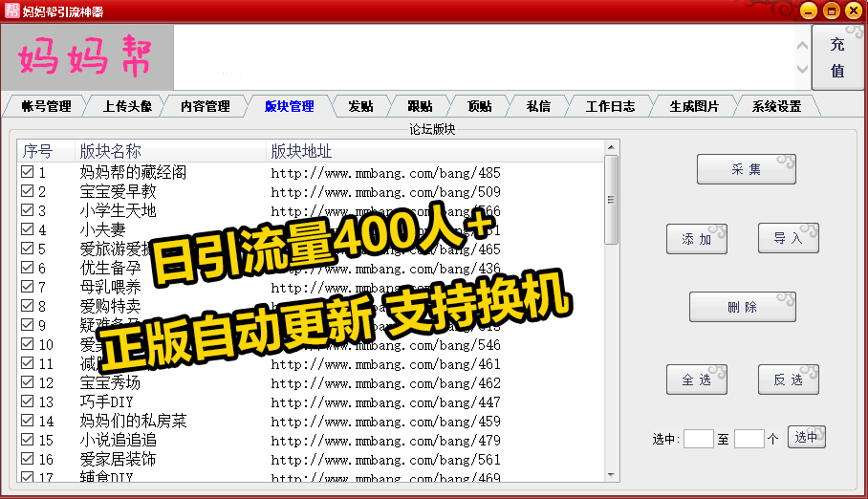The height and width of the screenshot is (499, 868).
Task: Uncheck row 6 优生备孕 checkbox
Action: click(27, 268)
